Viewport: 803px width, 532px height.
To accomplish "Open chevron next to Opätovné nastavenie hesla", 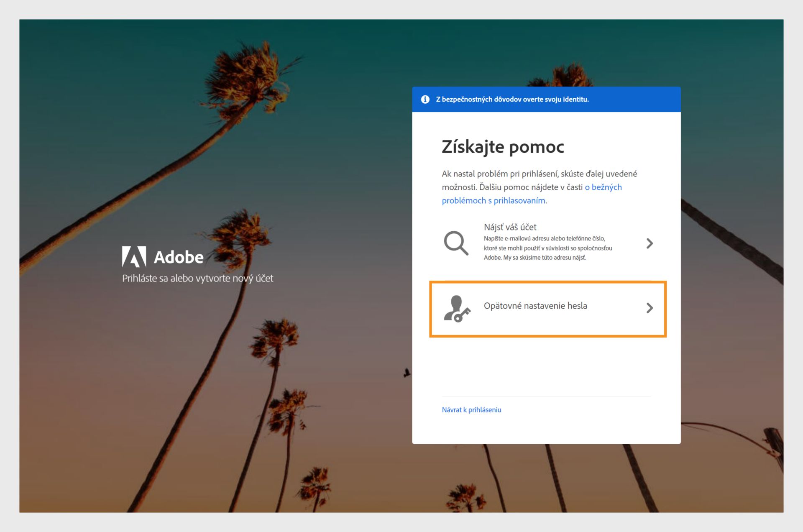I will [650, 308].
